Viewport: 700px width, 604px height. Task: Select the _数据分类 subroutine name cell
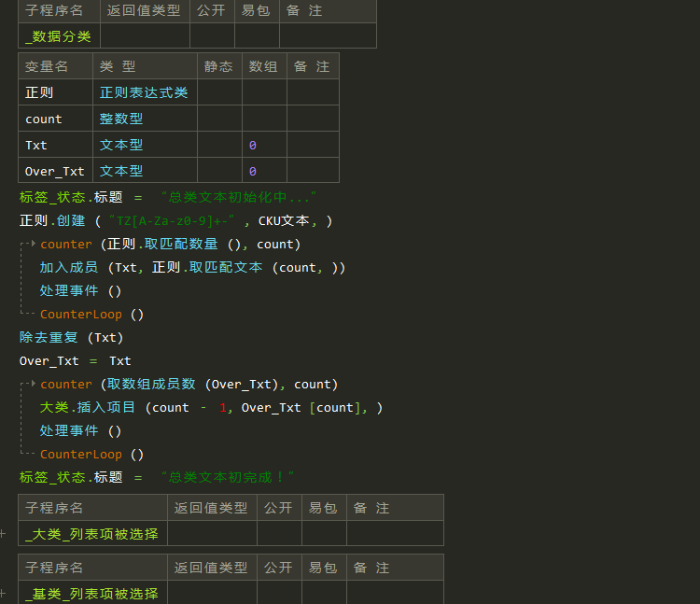click(59, 35)
